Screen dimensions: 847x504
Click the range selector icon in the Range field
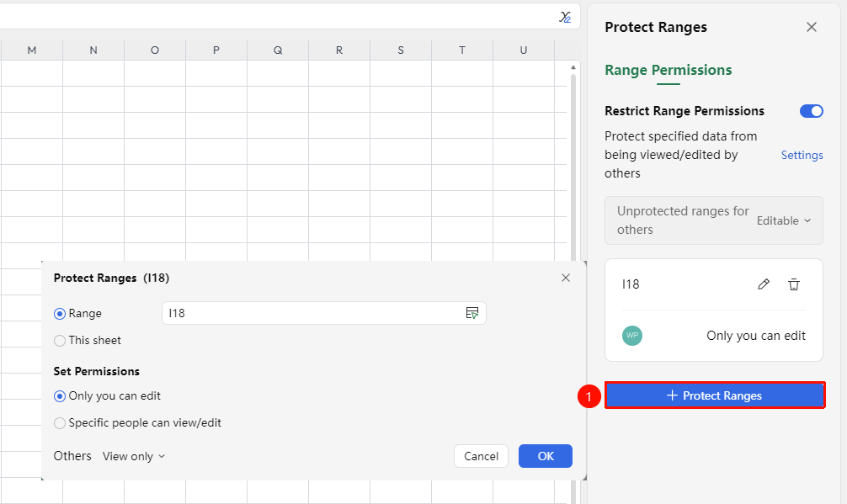472,313
